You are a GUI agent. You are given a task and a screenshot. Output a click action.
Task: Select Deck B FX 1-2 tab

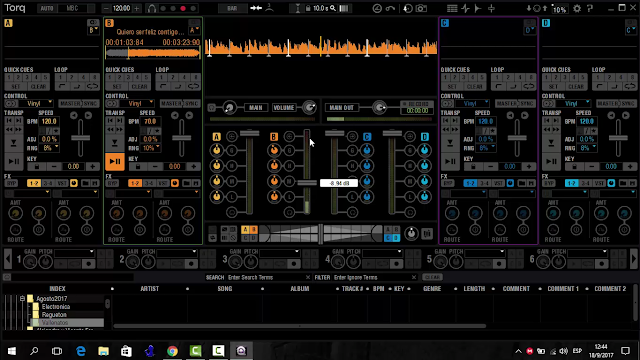[135, 183]
